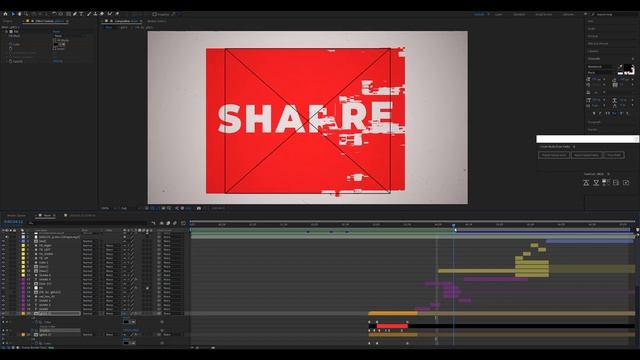Image resolution: width=640 pixels, height=360 pixels.
Task: Open the Graph Editor
Action: tap(182, 223)
